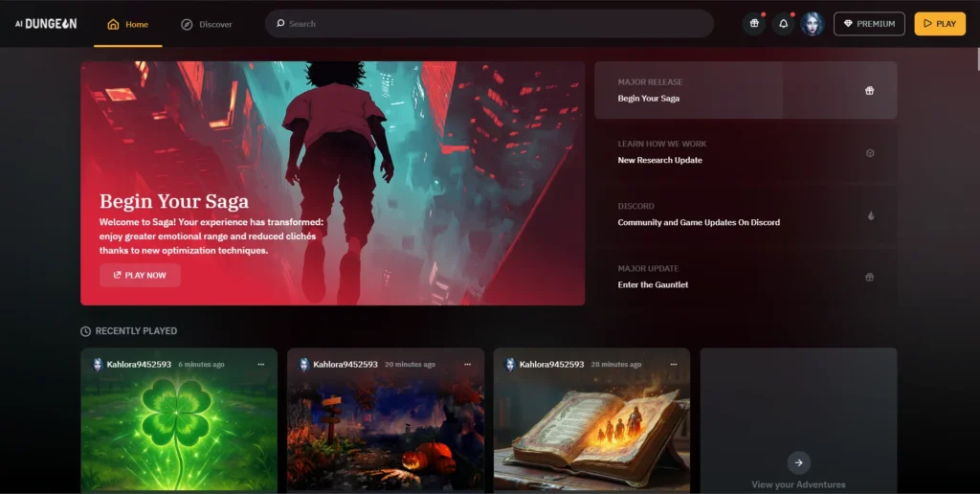
Task: Click Kahlora9452593 on the book card
Action: [x=551, y=364]
